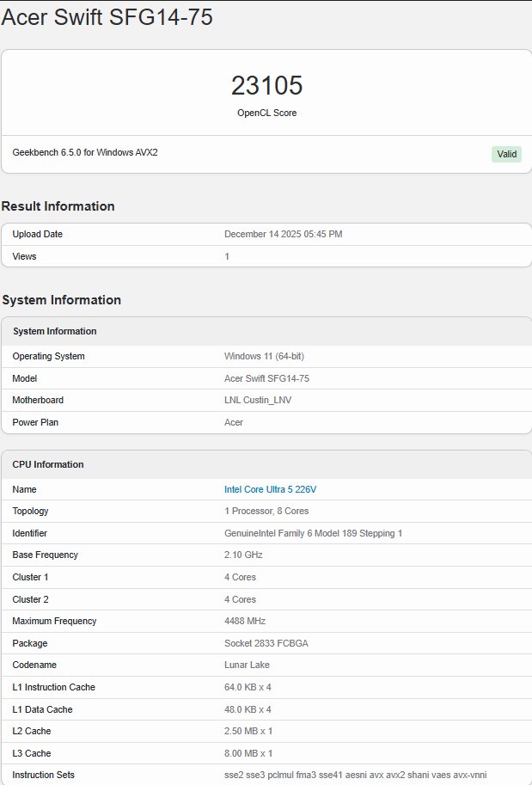The height and width of the screenshot is (785, 532).
Task: Click the Base Frequency label
Action: click(45, 555)
